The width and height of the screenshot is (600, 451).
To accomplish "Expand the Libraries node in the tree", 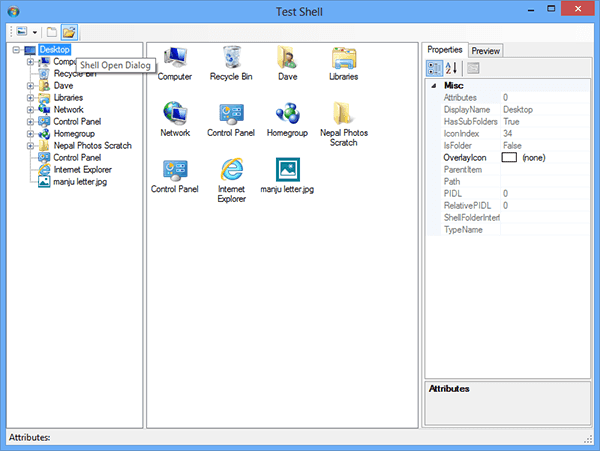I will [x=30, y=98].
